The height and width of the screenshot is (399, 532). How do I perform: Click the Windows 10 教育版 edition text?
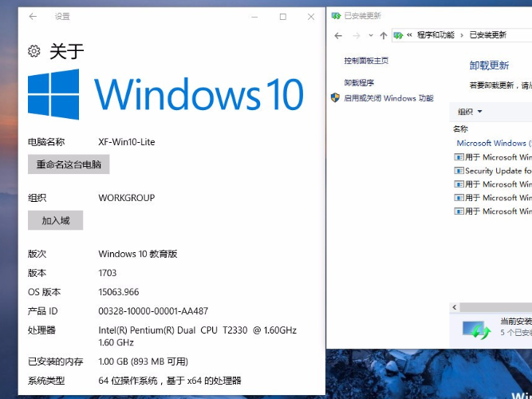pos(138,254)
